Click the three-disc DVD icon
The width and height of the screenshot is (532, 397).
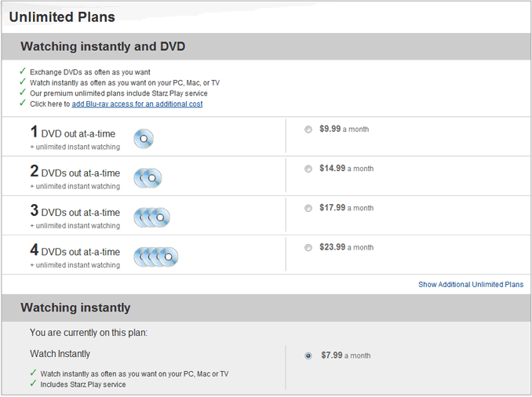(x=151, y=217)
